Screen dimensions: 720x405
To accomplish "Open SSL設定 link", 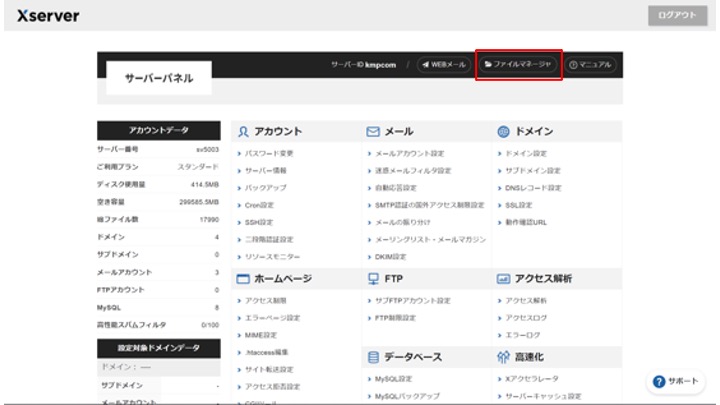I will point(518,205).
